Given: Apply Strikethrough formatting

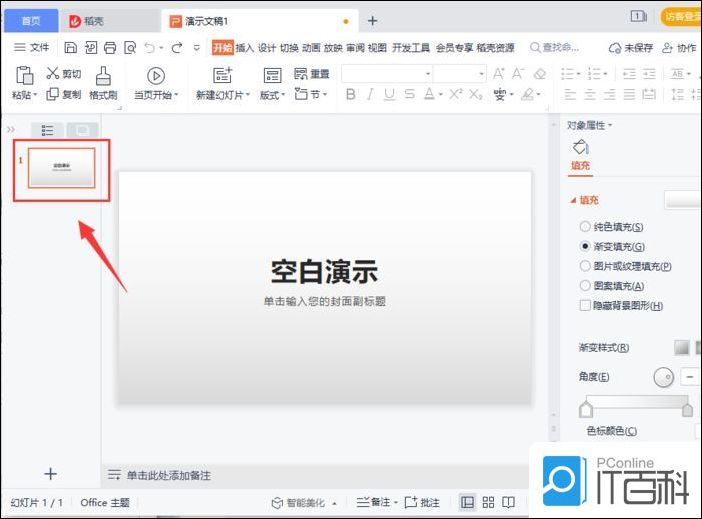Looking at the screenshot, I should 409,94.
